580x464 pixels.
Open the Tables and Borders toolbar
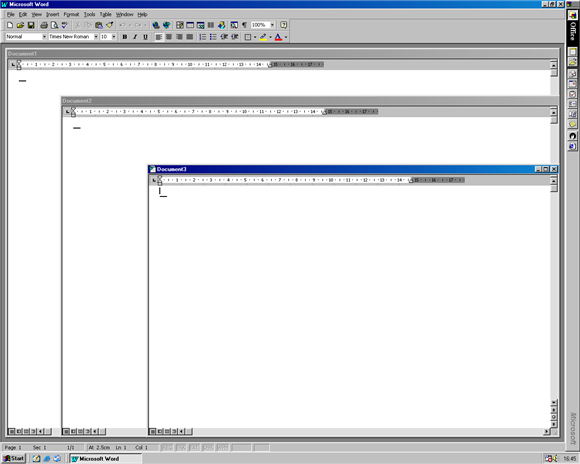point(180,25)
